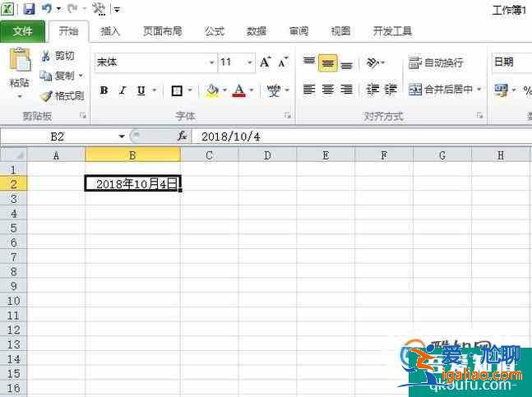Viewport: 532px width, 397px height.
Task: Expand the paste options arrow under 粘贴
Action: coord(20,97)
